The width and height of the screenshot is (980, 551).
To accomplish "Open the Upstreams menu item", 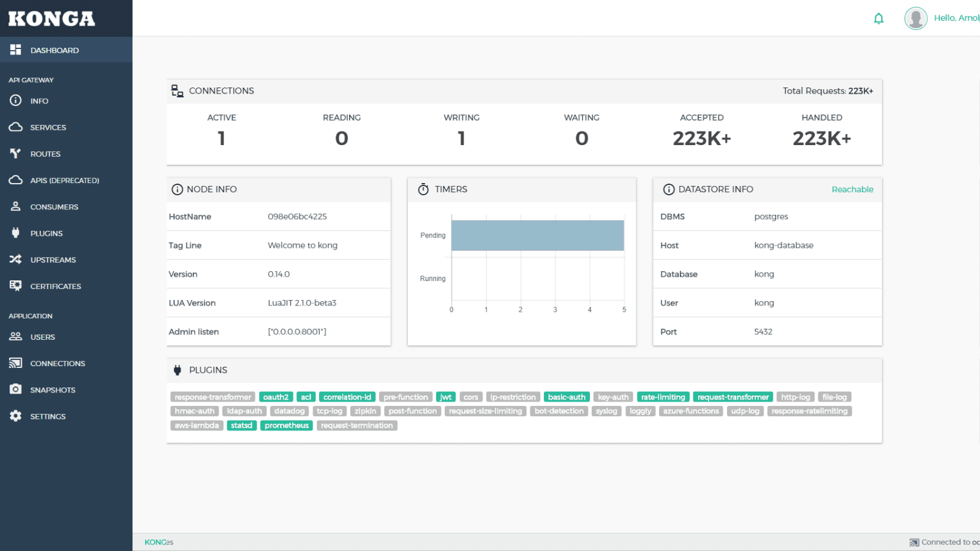I will pos(66,260).
